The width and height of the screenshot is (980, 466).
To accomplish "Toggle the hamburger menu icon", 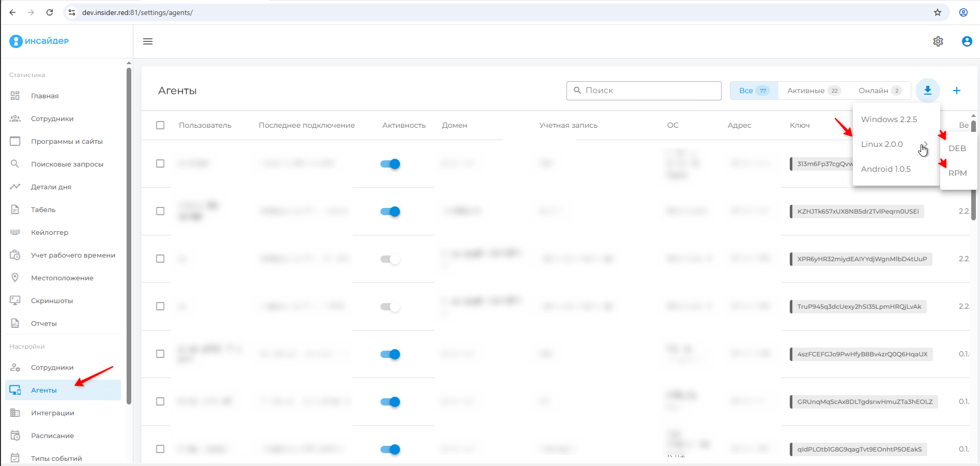I will pos(148,41).
